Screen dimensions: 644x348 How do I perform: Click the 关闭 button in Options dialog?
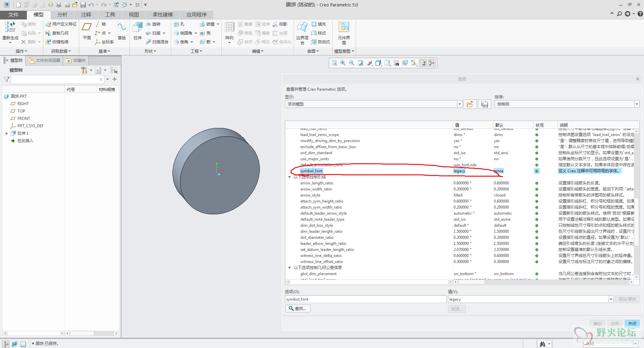[x=632, y=323]
